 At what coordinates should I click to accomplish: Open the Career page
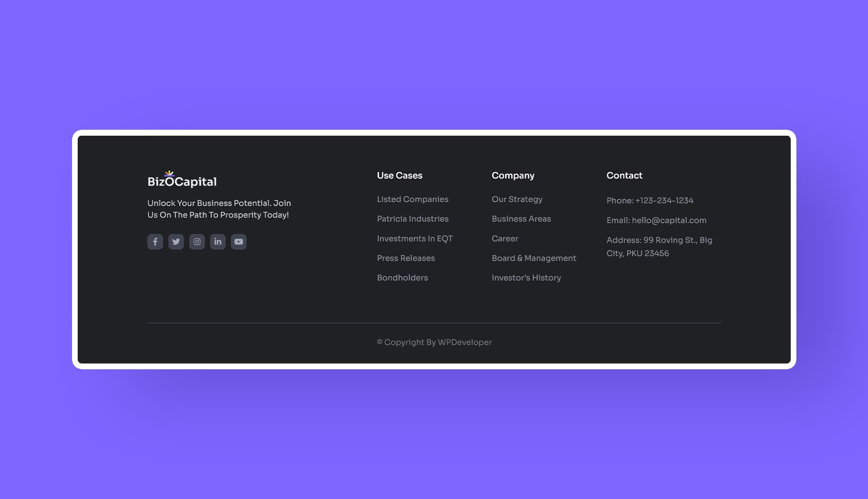pos(505,239)
